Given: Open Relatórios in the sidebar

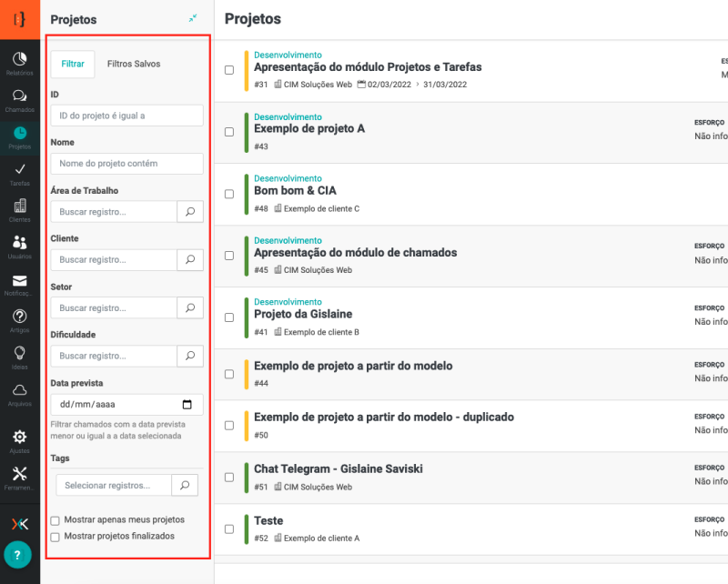Looking at the screenshot, I should click(x=20, y=63).
